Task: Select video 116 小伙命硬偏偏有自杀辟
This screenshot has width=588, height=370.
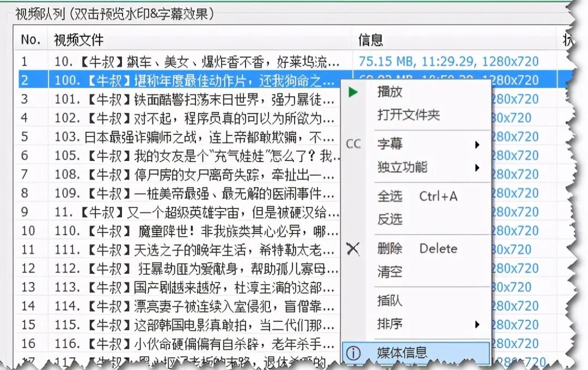Action: pyautogui.click(x=194, y=344)
